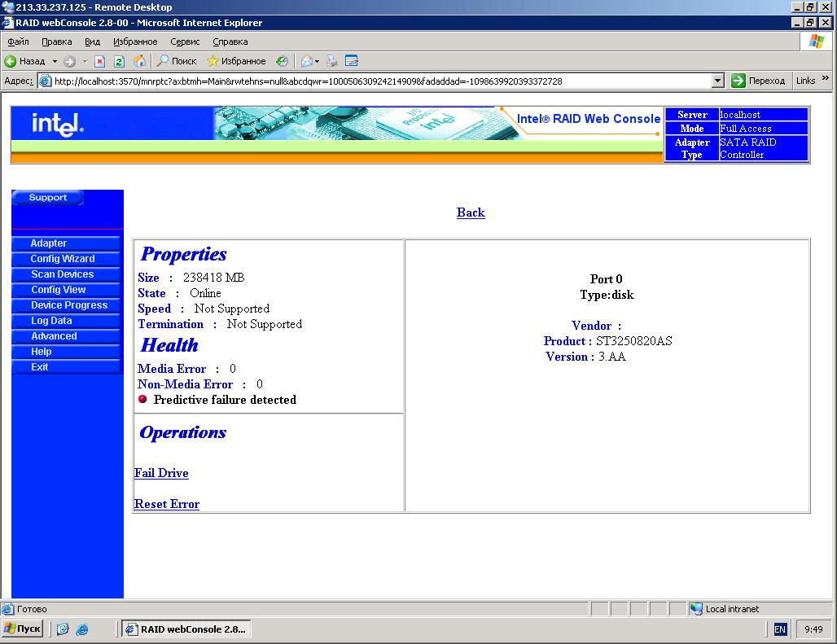The image size is (837, 644).
Task: Open the Favorites (Избранное) star toolbar button
Action: [x=236, y=61]
